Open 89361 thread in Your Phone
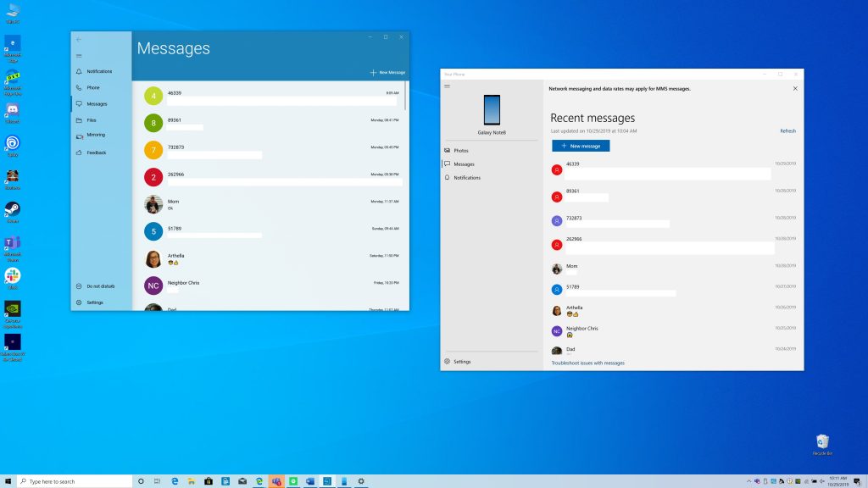The height and width of the screenshot is (488, 868). (674, 196)
